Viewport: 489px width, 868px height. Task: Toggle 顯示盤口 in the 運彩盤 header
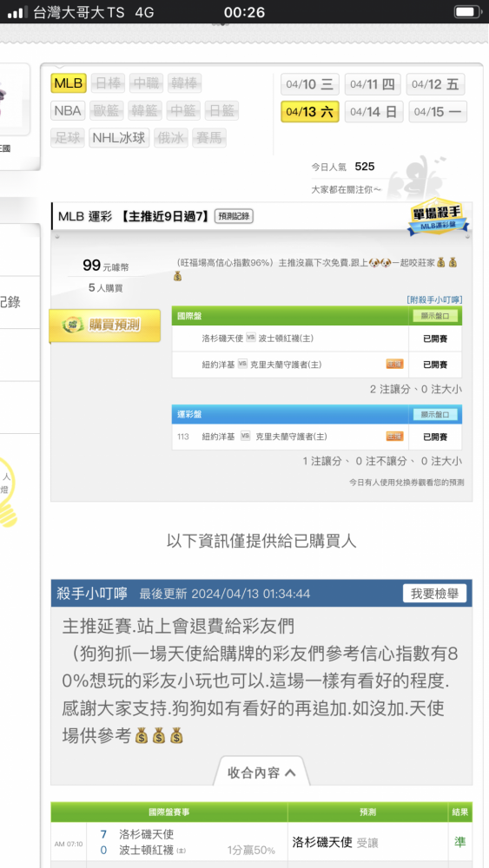point(435,414)
